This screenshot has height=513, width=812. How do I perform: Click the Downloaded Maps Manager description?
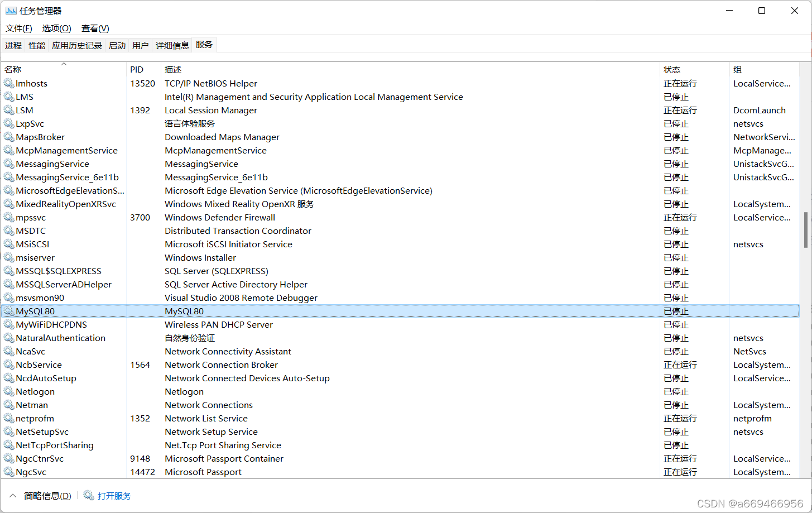click(222, 137)
